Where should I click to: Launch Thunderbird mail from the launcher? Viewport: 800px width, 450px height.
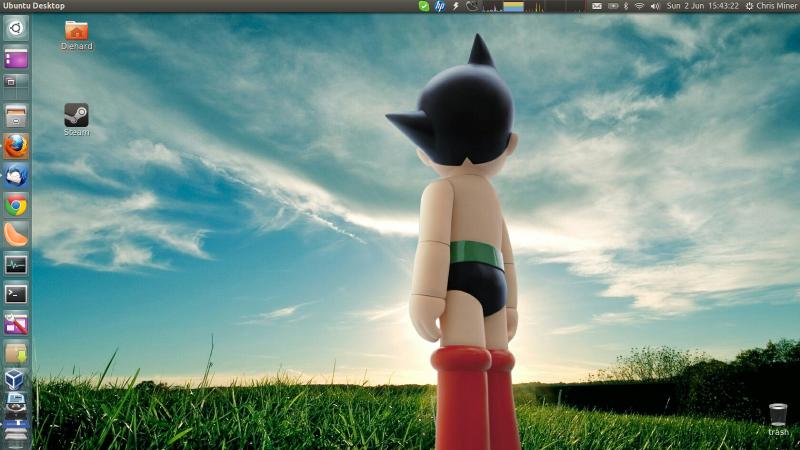point(16,176)
